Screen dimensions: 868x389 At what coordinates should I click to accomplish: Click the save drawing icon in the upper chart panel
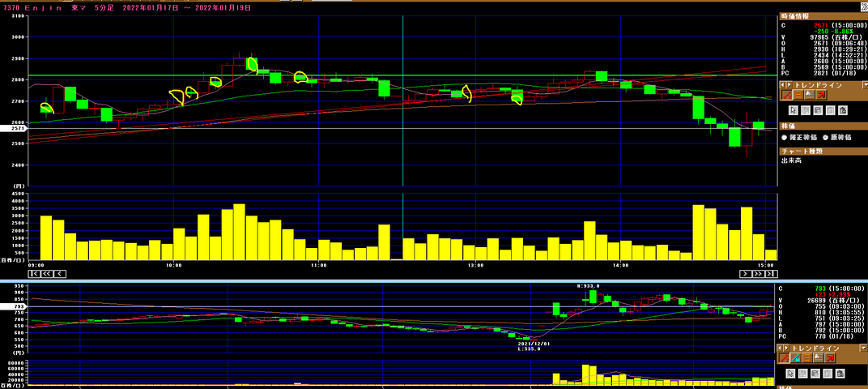[x=818, y=110]
